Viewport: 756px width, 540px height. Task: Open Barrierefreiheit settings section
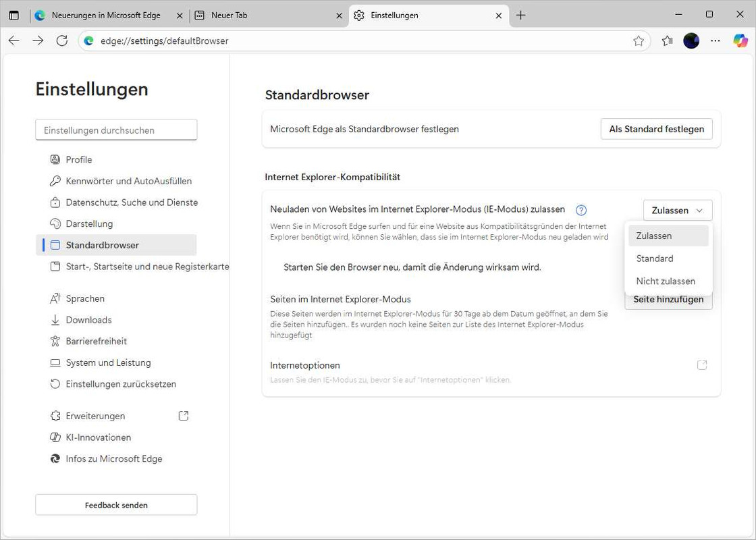[116, 342]
